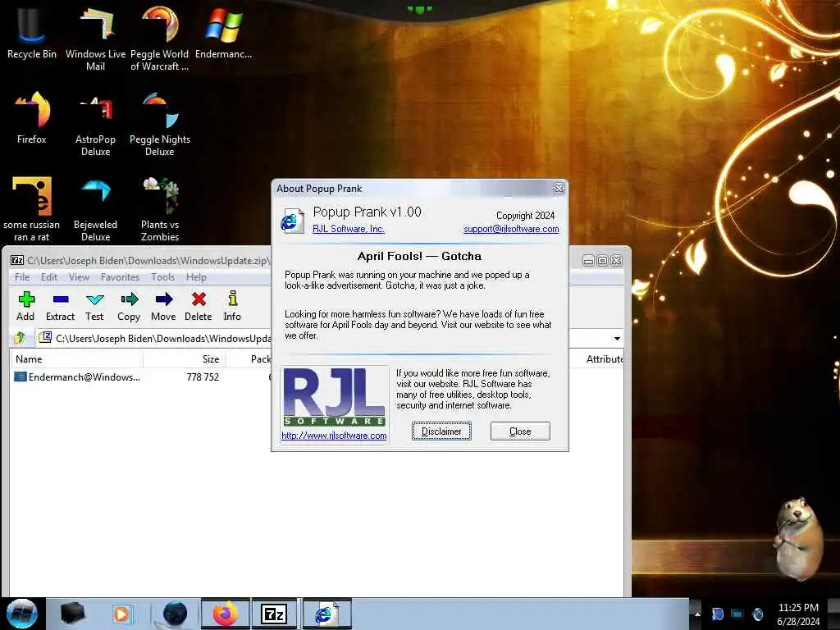The height and width of the screenshot is (630, 840).
Task: Open the Recycle Bin desktop icon
Action: 32,32
